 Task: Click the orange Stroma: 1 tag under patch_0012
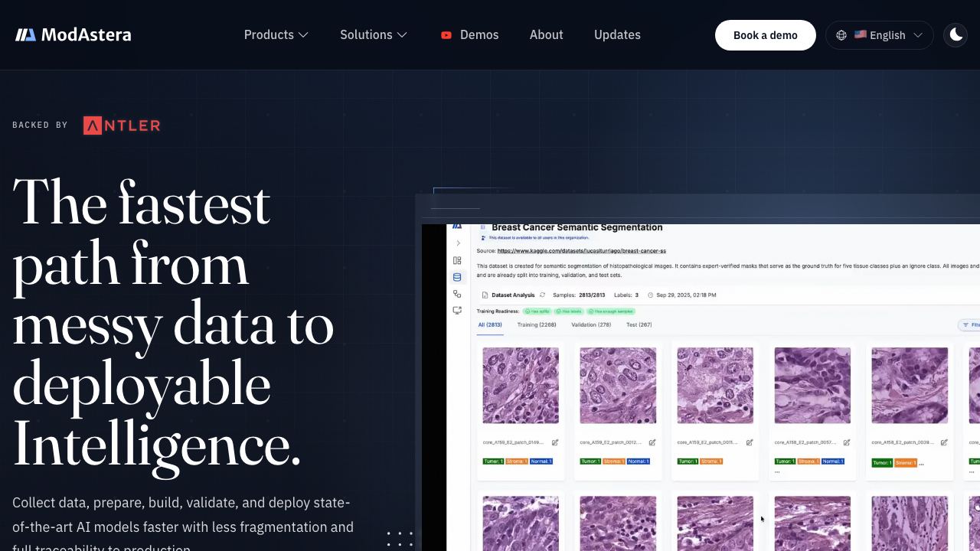pos(614,461)
